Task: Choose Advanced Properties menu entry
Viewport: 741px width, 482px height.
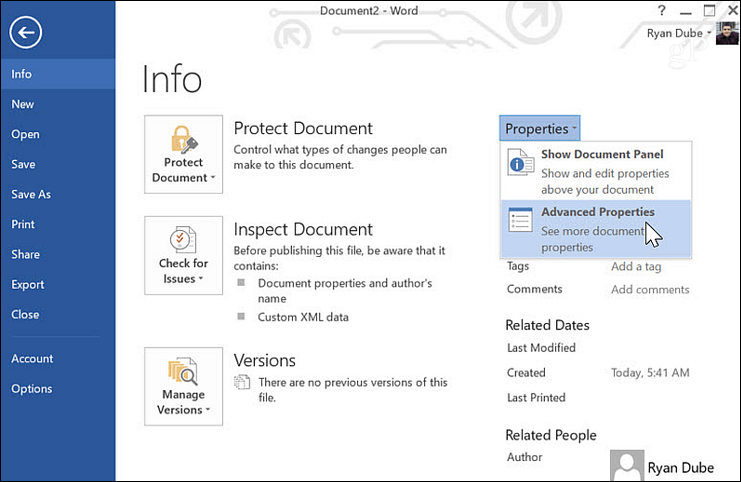Action: click(596, 229)
